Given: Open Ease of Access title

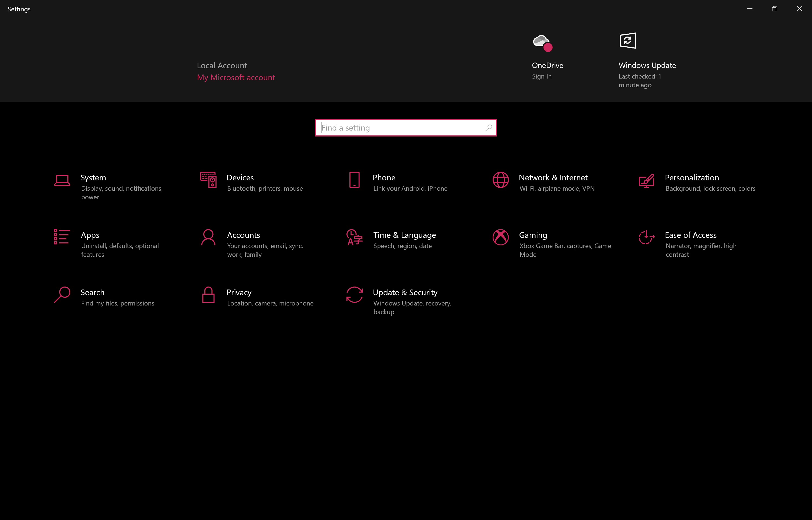Looking at the screenshot, I should pos(690,235).
